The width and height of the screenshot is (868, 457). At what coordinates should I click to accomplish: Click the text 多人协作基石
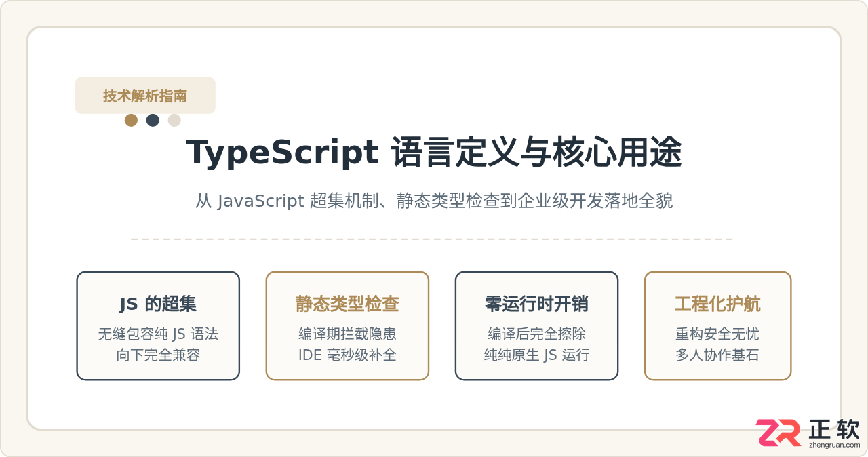[x=717, y=355]
